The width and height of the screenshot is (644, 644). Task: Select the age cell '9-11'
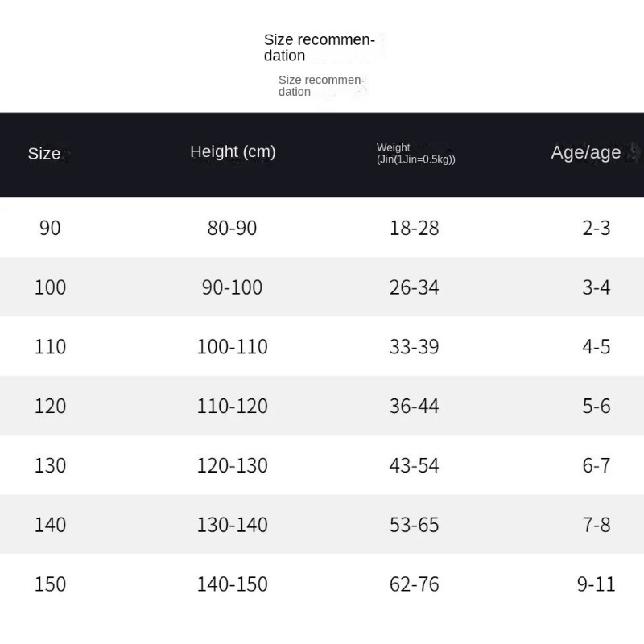point(597,584)
